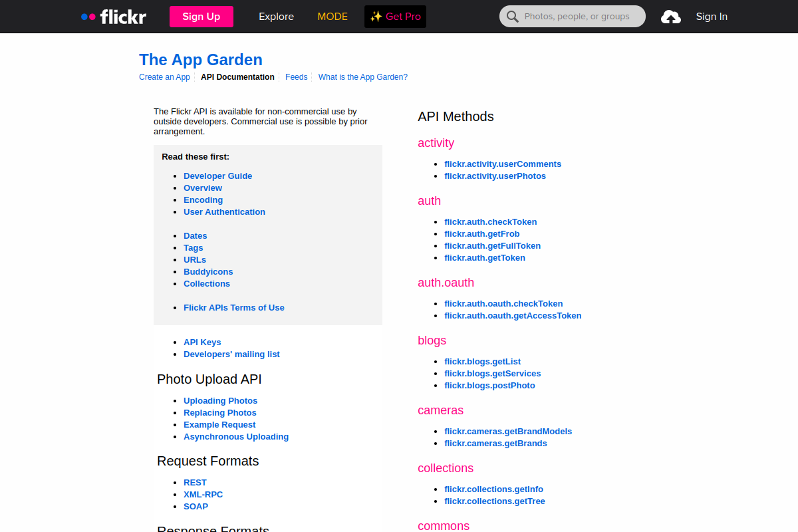Select the Feeds tab

click(x=297, y=77)
